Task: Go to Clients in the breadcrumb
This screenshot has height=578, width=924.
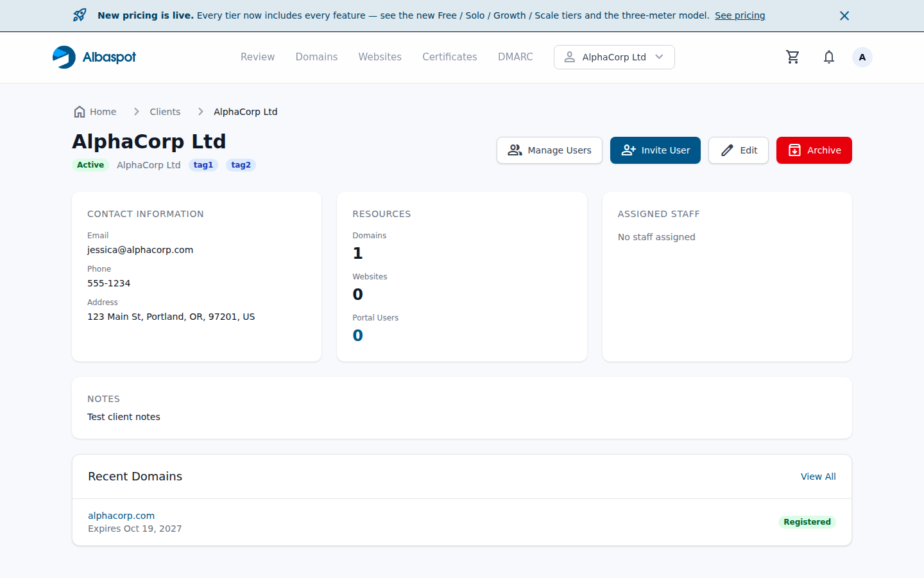Action: (x=165, y=112)
